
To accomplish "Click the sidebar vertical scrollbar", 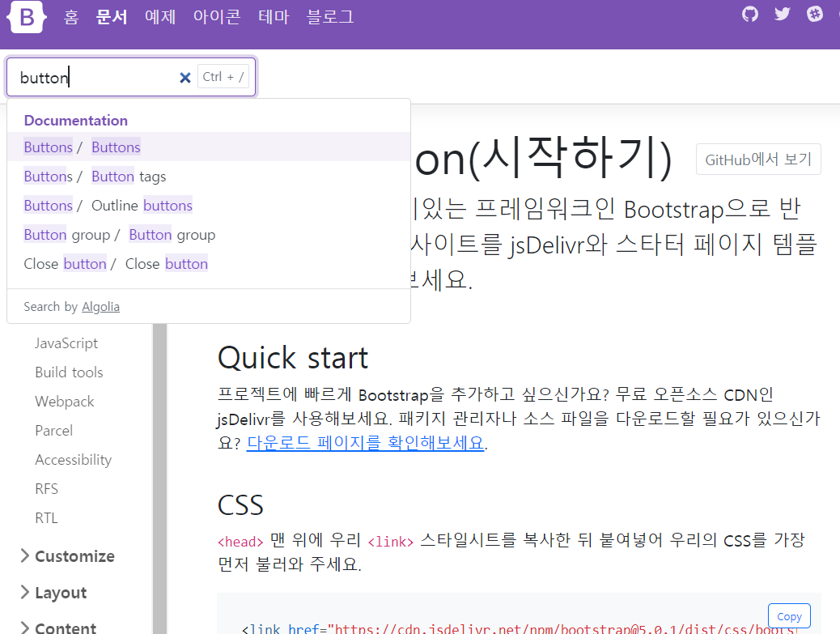I will pyautogui.click(x=159, y=479).
